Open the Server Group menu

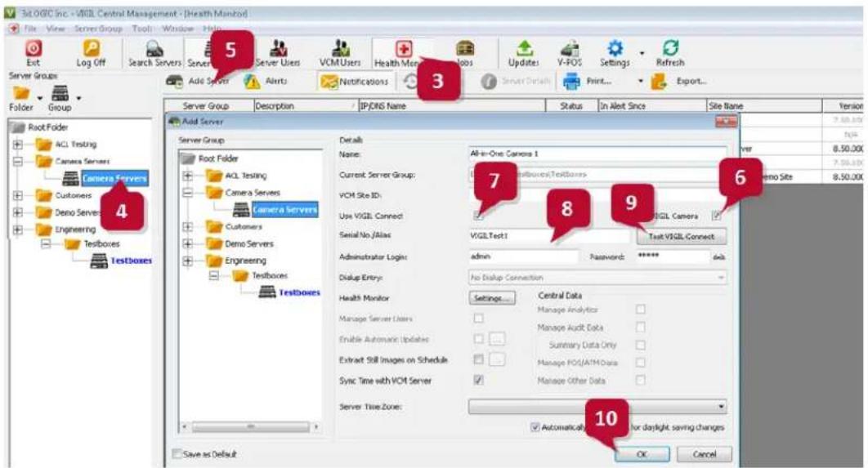[x=98, y=29]
